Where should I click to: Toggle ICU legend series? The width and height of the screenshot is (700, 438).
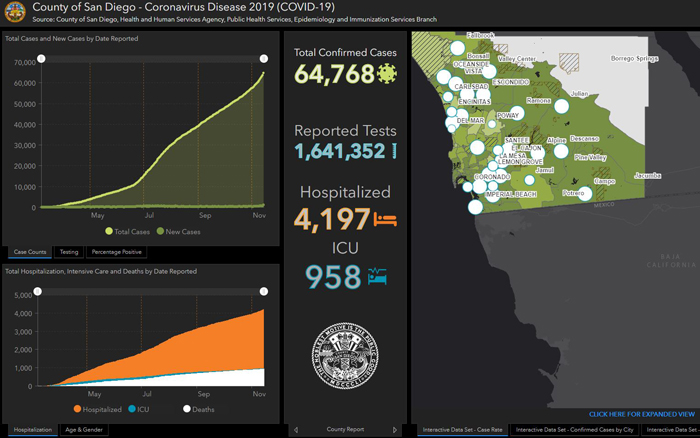[139, 409]
